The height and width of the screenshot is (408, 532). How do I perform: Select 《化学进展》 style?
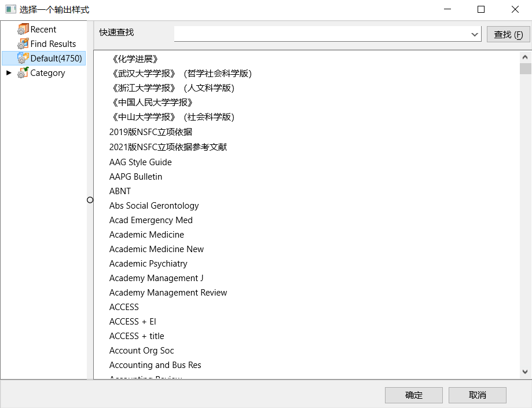pyautogui.click(x=135, y=59)
